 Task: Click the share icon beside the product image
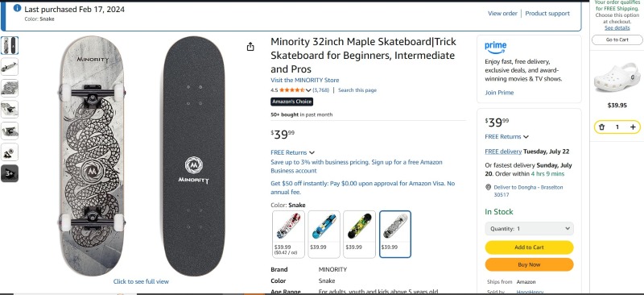pyautogui.click(x=250, y=47)
